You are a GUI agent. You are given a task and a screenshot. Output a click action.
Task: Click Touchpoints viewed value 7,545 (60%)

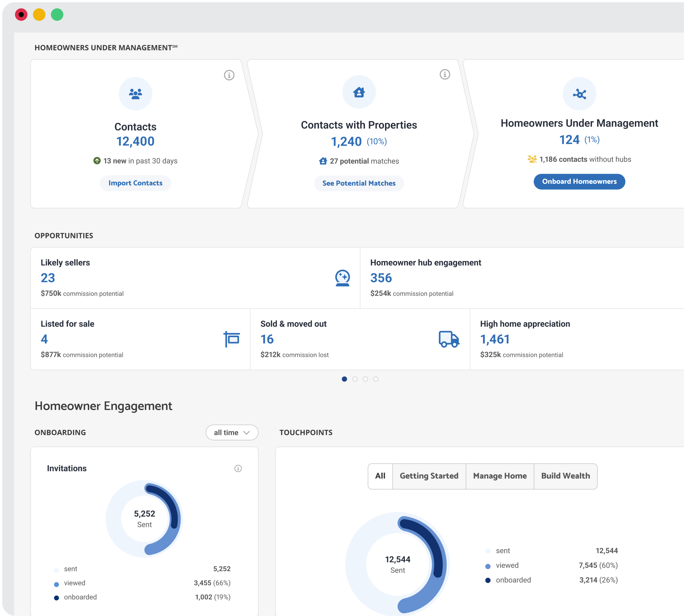point(598,566)
